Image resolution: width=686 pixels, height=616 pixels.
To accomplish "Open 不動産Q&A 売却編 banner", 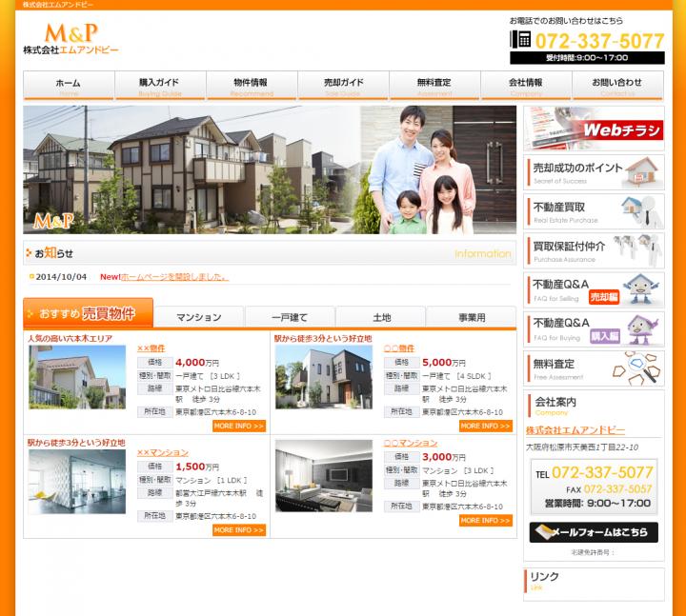I will [594, 289].
